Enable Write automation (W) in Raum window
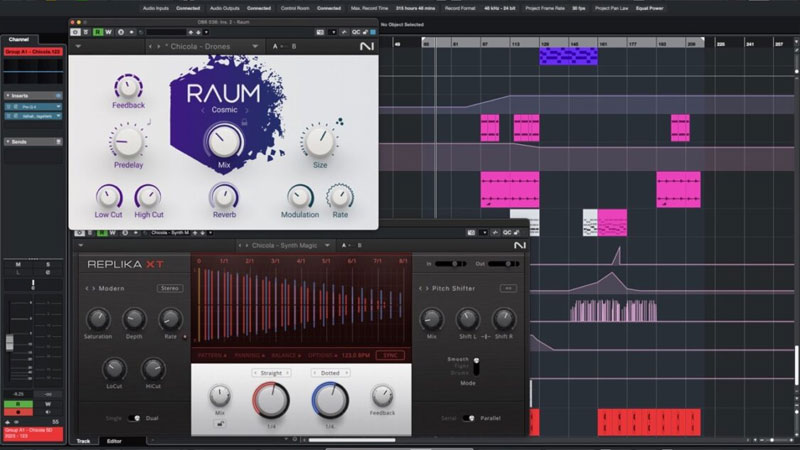This screenshot has width=800, height=450. tap(108, 32)
